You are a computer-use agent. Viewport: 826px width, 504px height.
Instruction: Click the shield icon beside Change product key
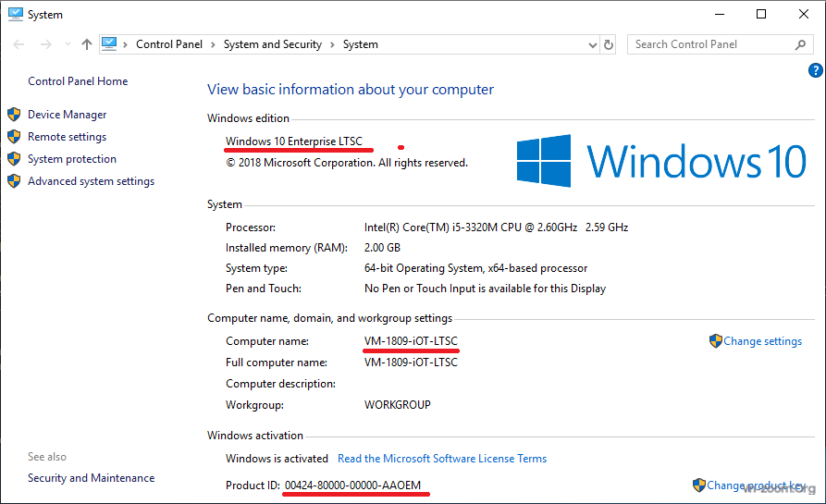(x=699, y=485)
